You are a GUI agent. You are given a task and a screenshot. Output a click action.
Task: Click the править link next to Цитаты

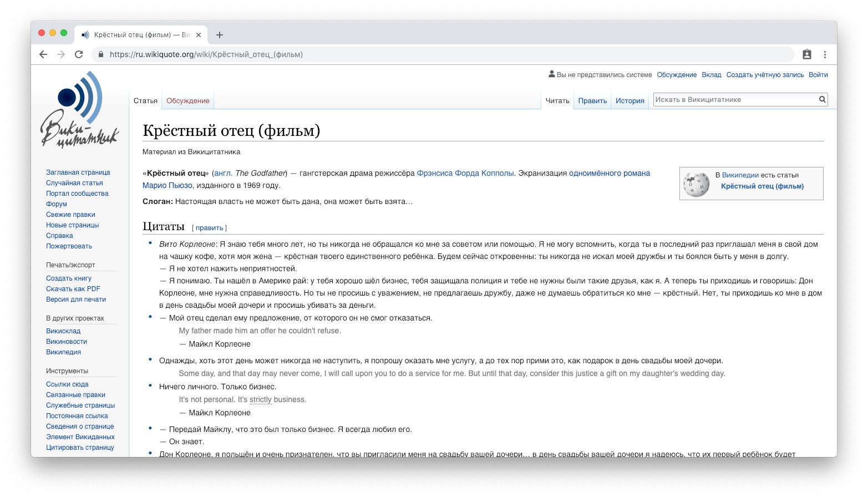209,228
